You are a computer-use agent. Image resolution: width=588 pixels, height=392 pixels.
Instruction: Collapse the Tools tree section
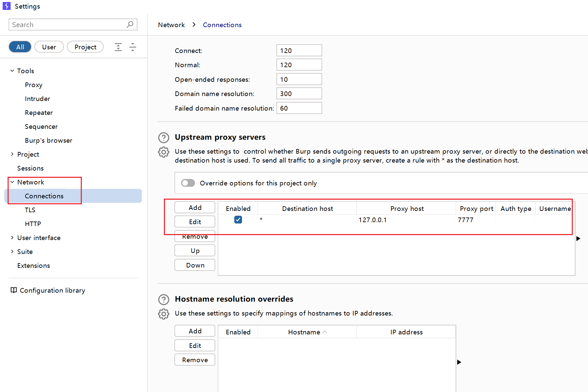point(12,71)
